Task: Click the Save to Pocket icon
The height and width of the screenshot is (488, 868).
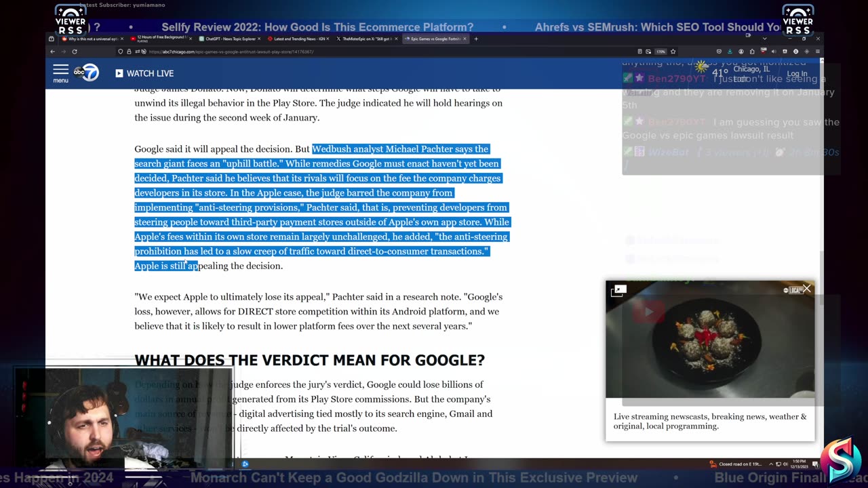Action: (719, 52)
